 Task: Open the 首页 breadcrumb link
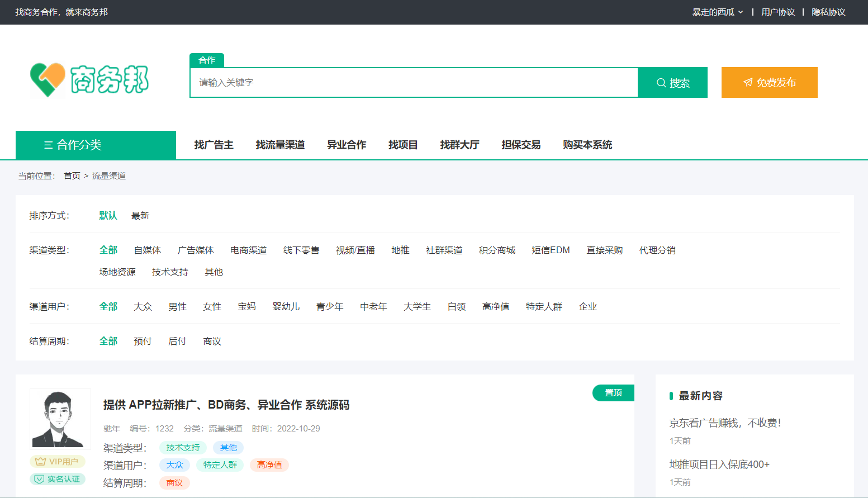click(72, 175)
